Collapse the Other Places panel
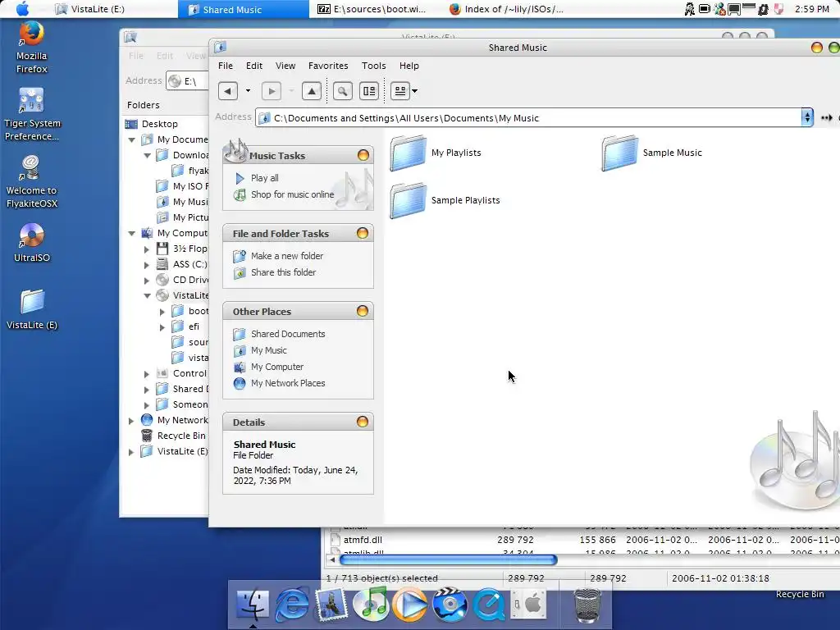The height and width of the screenshot is (630, 840). pos(363,311)
